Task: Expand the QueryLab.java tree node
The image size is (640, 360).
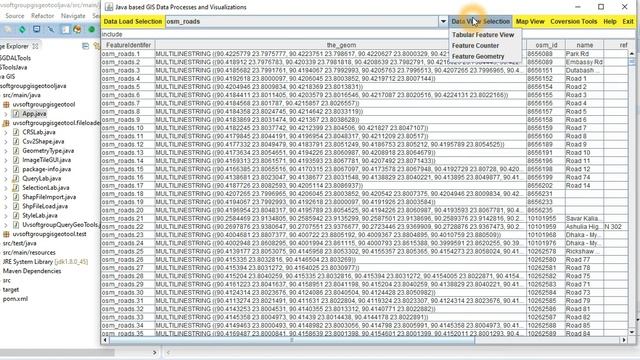Action: click(6, 178)
